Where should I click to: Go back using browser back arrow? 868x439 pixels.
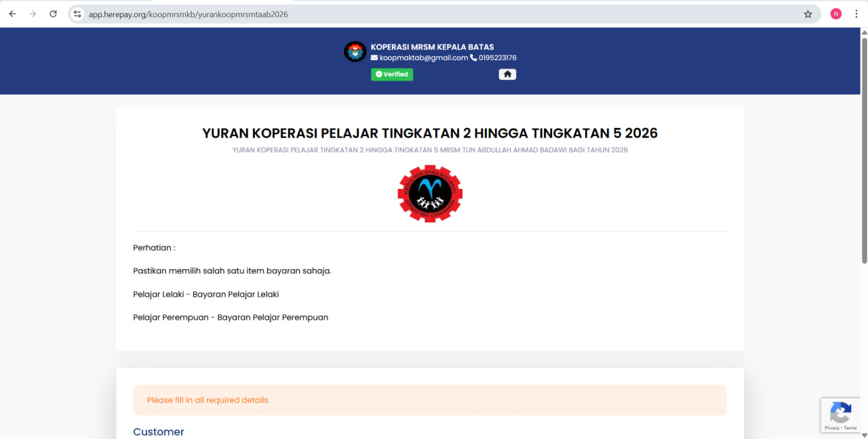(12, 14)
